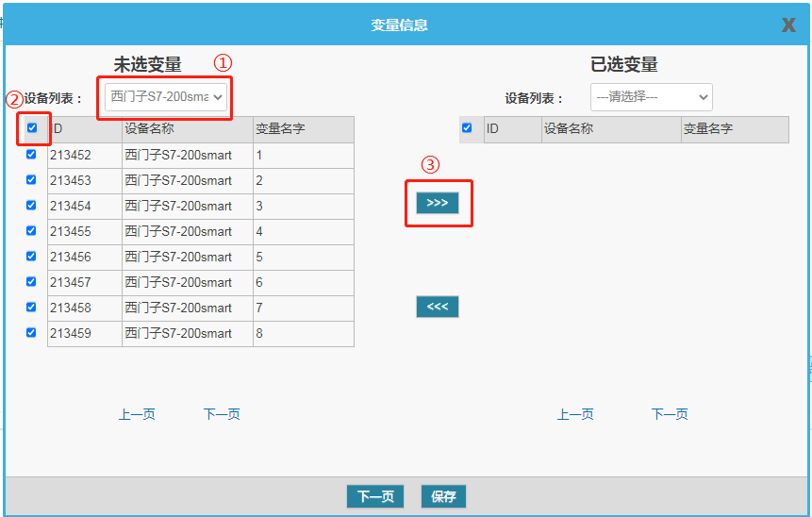Click the <<< move-left button
This screenshot has height=517, width=812.
(438, 307)
